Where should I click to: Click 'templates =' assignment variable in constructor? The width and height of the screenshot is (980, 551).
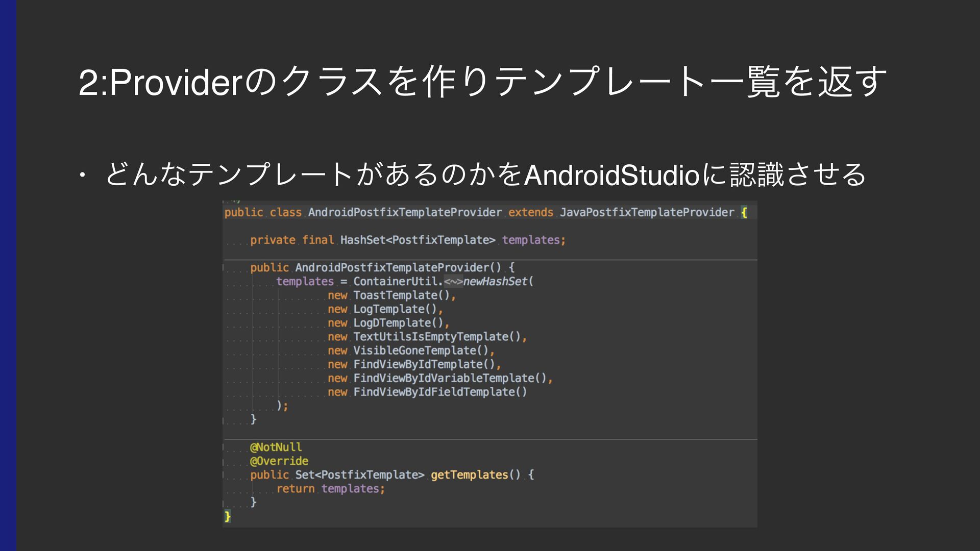point(311,281)
